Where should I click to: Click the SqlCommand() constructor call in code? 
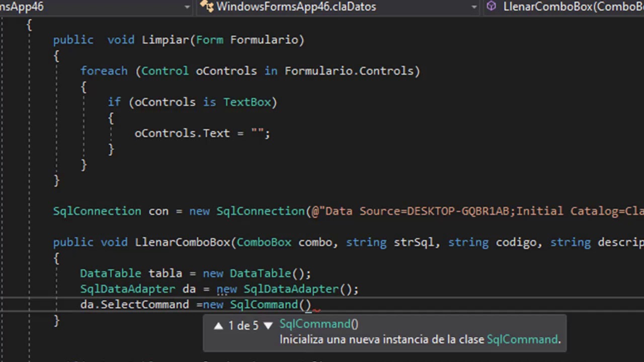271,305
